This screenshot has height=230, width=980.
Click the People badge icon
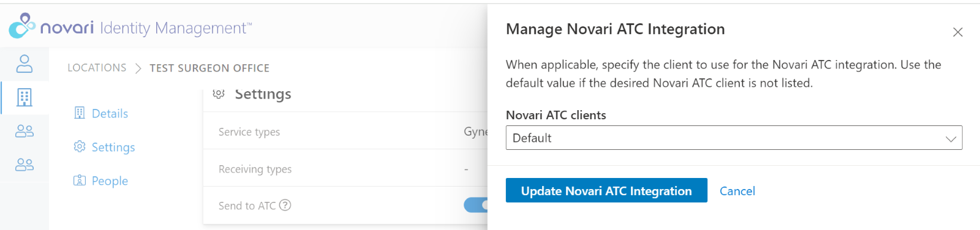tap(80, 180)
